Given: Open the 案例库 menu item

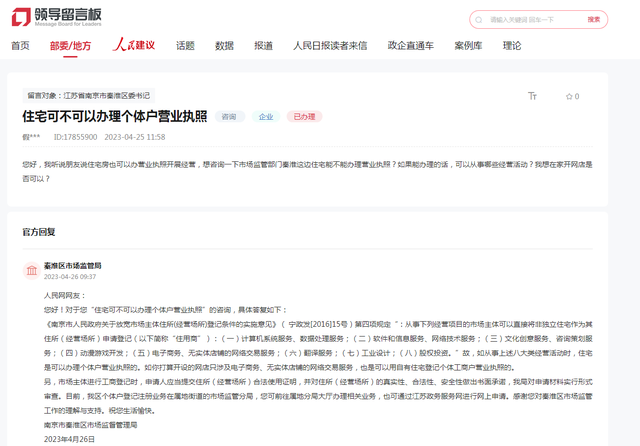Looking at the screenshot, I should [x=469, y=46].
